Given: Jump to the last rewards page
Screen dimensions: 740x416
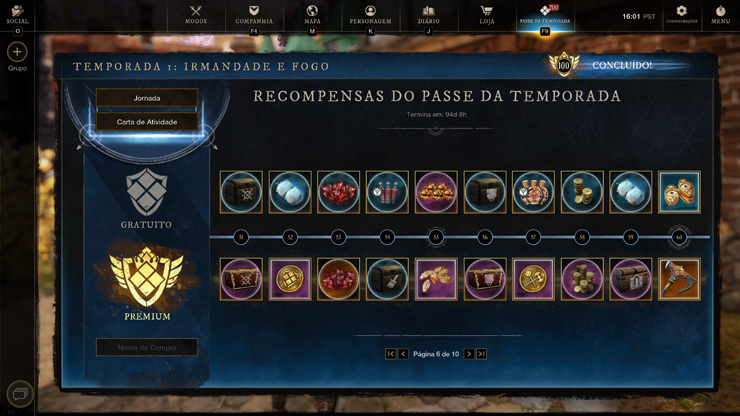Looking at the screenshot, I should tap(481, 354).
